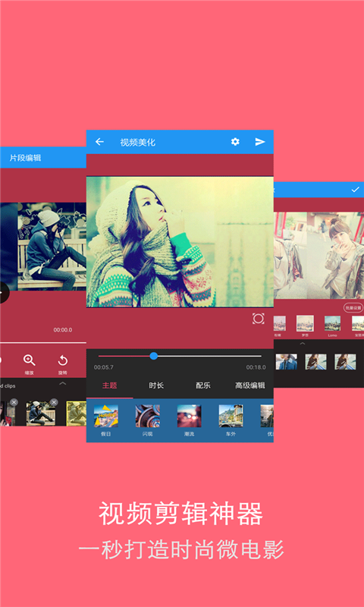The width and height of the screenshot is (364, 607).
Task: Choose the 假日 theme thumbnail
Action: [106, 416]
